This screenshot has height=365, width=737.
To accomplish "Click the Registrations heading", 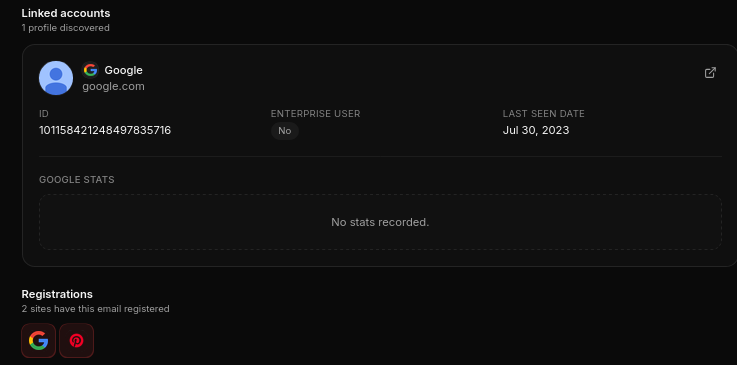I will click(x=57, y=294).
